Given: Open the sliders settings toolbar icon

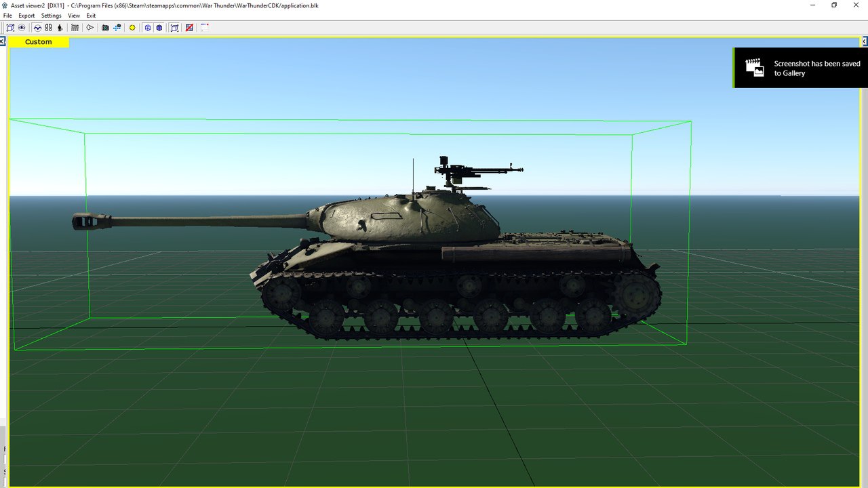Looking at the screenshot, I should pyautogui.click(x=75, y=28).
